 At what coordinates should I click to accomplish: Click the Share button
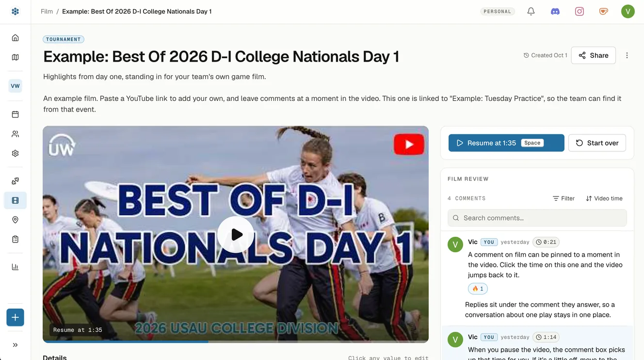pyautogui.click(x=594, y=55)
